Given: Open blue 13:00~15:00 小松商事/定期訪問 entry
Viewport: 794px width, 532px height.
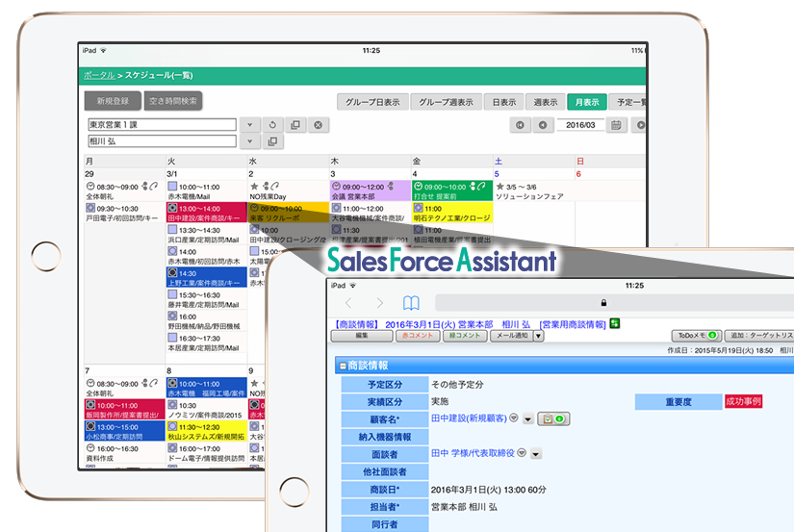Looking at the screenshot, I should [124, 431].
